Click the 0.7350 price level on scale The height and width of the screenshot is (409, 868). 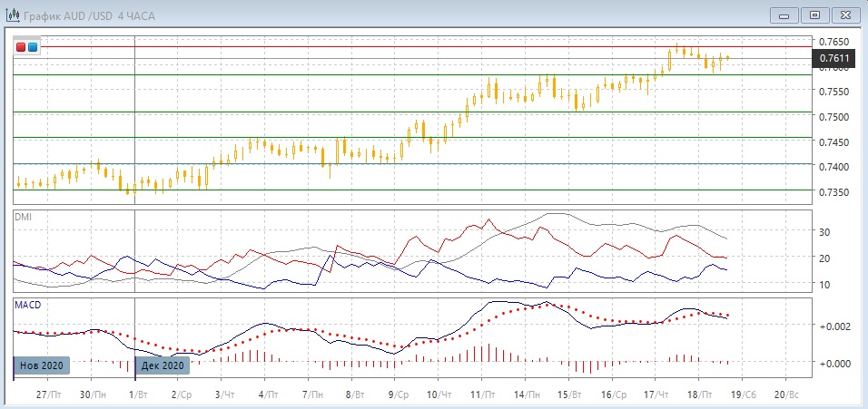(834, 192)
